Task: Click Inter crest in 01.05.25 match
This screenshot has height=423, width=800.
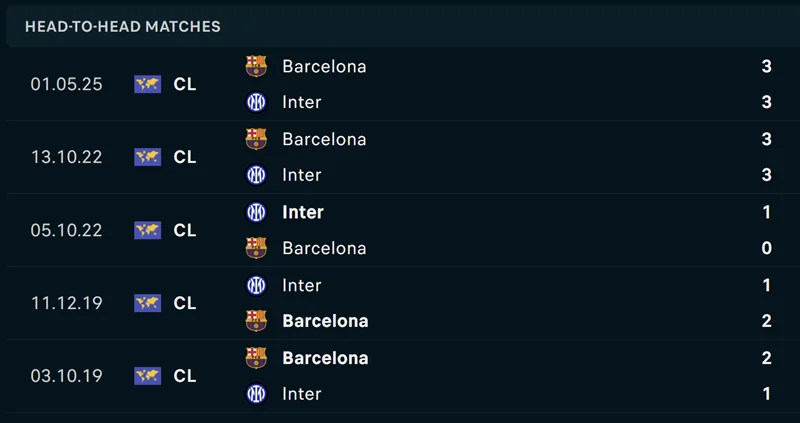Action: 256,102
